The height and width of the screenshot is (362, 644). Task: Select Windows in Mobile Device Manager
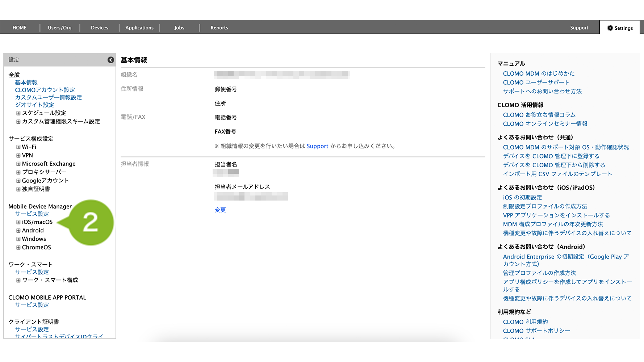click(x=34, y=239)
